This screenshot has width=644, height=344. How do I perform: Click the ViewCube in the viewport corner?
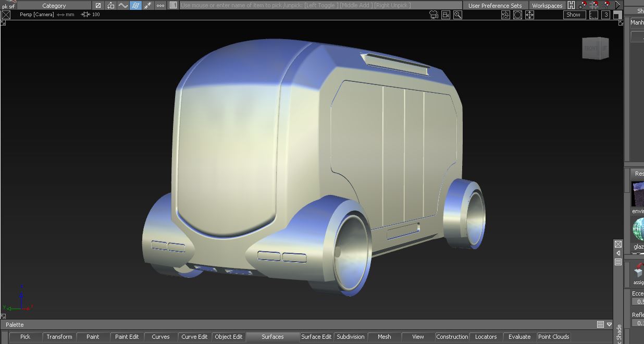click(x=595, y=48)
